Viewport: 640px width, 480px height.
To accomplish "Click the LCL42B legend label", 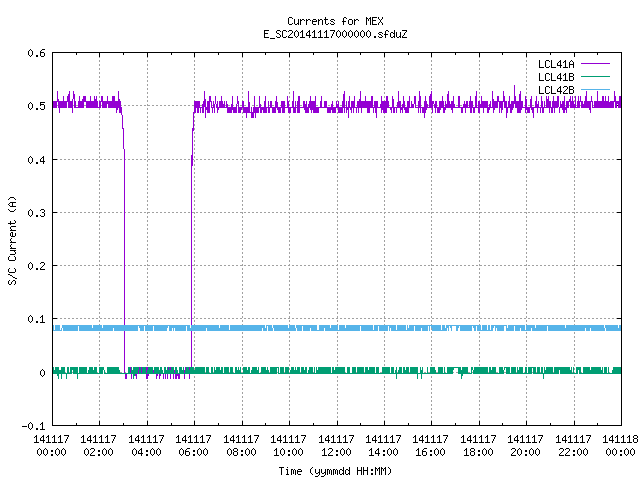I will click(x=556, y=90).
